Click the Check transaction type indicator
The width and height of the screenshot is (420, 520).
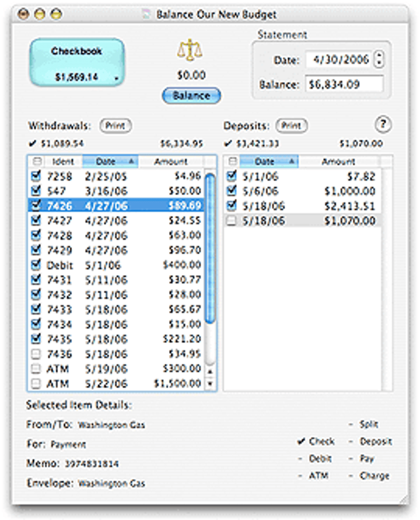[x=316, y=441]
